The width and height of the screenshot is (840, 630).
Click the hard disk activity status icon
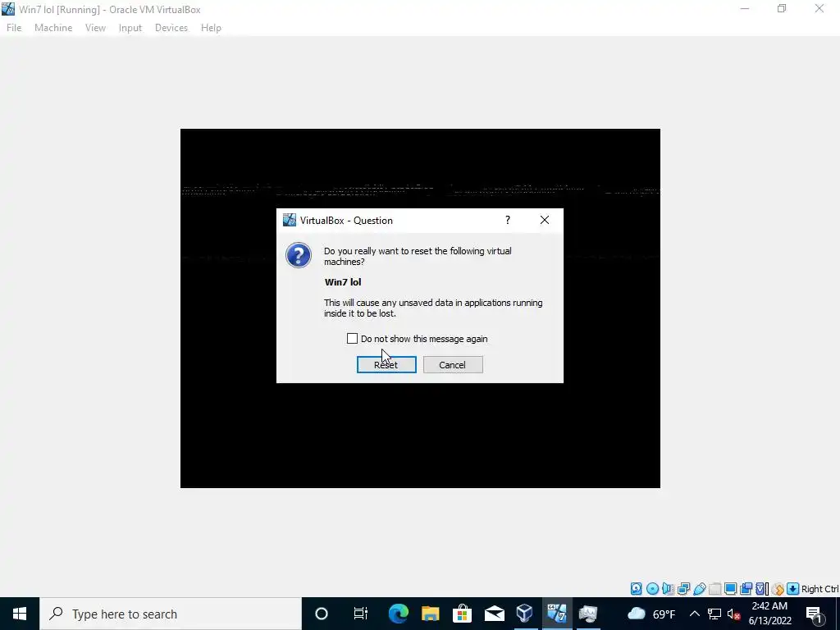pyautogui.click(x=636, y=589)
